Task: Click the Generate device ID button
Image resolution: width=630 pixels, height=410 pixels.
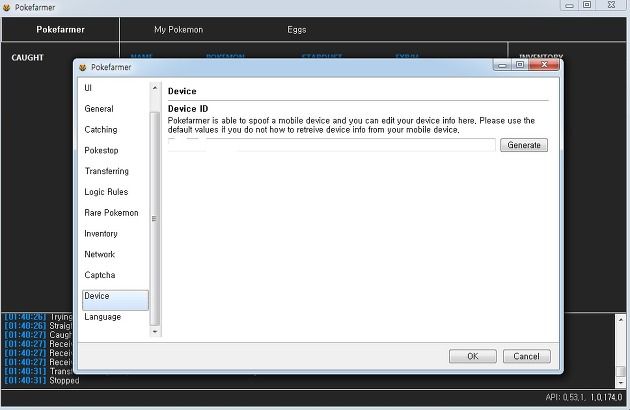Action: (x=524, y=145)
